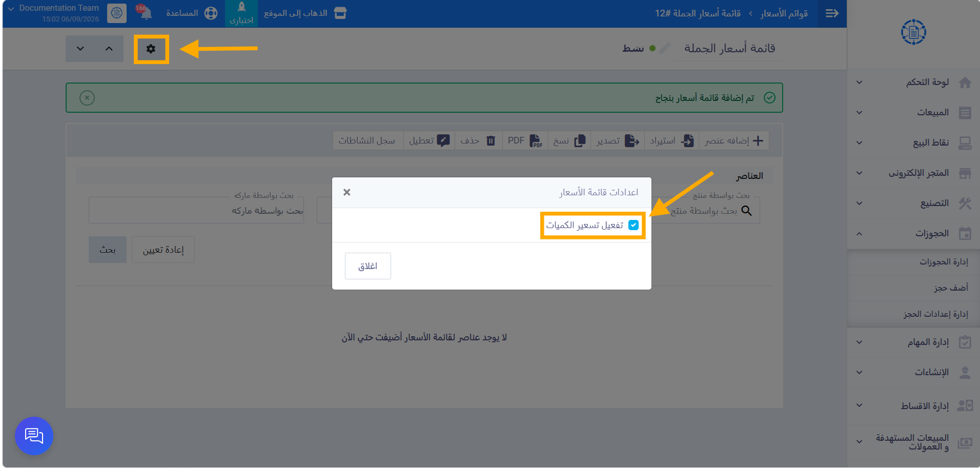Click the حذف trash toolbar button
This screenshot has width=980, height=468.
click(x=478, y=140)
